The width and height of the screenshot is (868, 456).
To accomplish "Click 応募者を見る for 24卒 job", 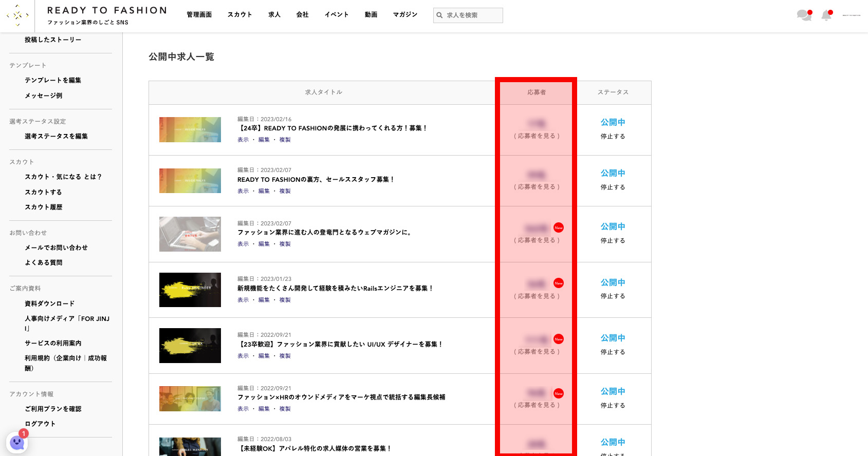I will pos(537,136).
